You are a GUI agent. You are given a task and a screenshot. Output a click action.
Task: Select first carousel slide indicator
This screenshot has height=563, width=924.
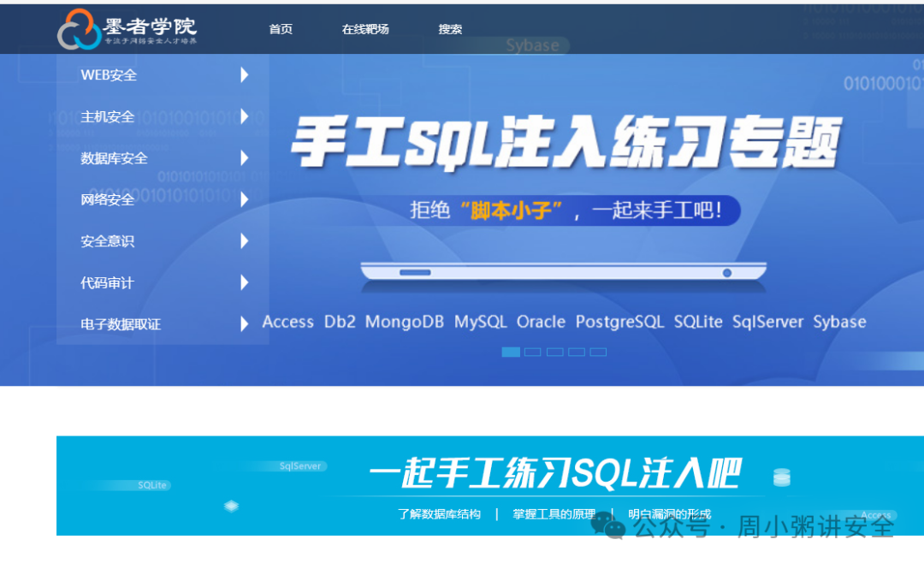pyautogui.click(x=511, y=352)
